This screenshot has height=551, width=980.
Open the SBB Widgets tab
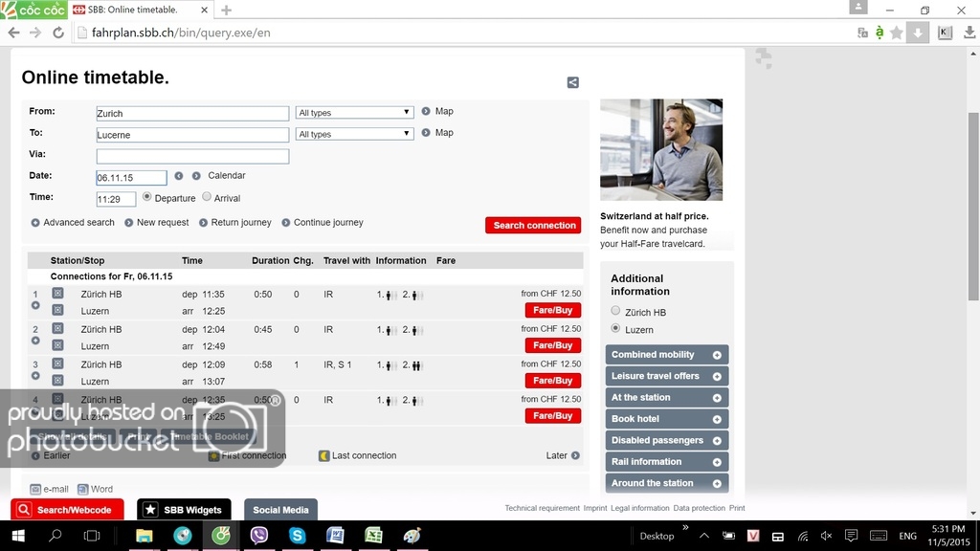tap(184, 510)
